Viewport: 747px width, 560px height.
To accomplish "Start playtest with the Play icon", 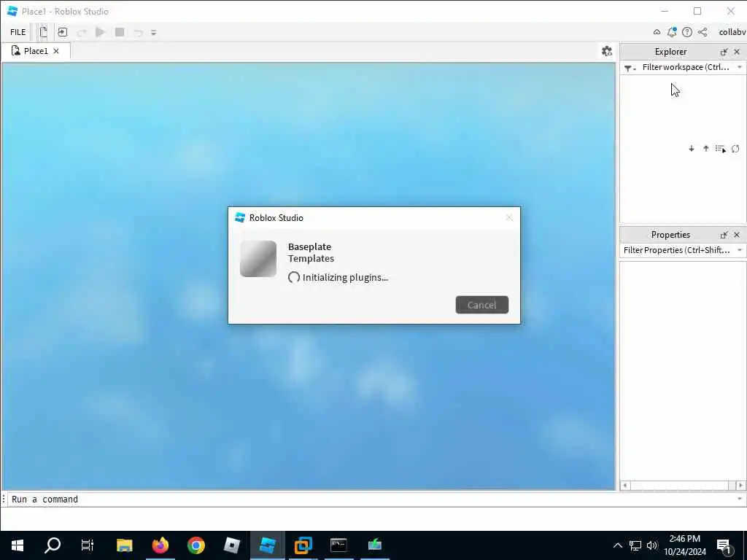I will (100, 32).
